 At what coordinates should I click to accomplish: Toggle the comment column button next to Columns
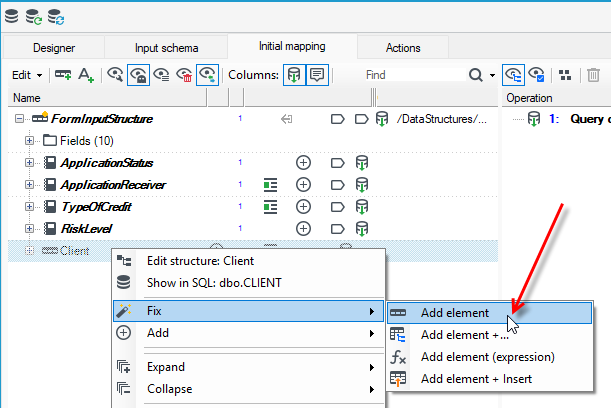(x=317, y=75)
